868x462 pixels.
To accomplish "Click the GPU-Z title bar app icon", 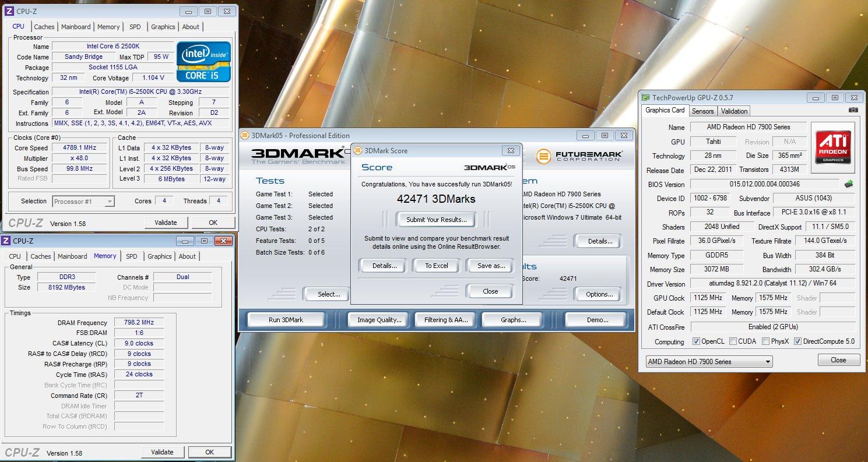I will coord(645,97).
